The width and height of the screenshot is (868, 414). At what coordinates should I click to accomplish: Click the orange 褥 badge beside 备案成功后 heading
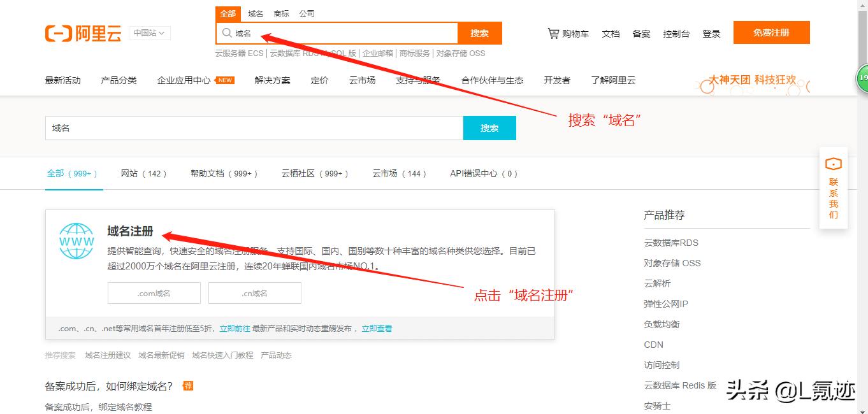pyautogui.click(x=188, y=386)
